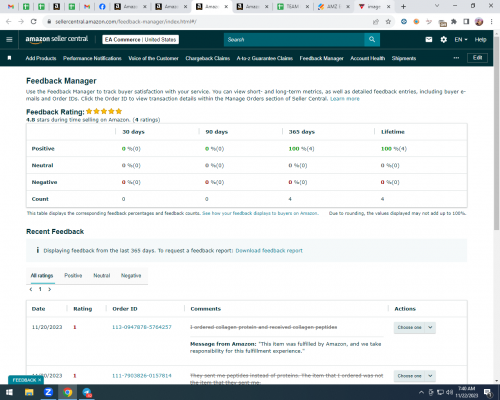Click the browser reload button
This screenshot has height=400, width=500.
click(x=33, y=21)
